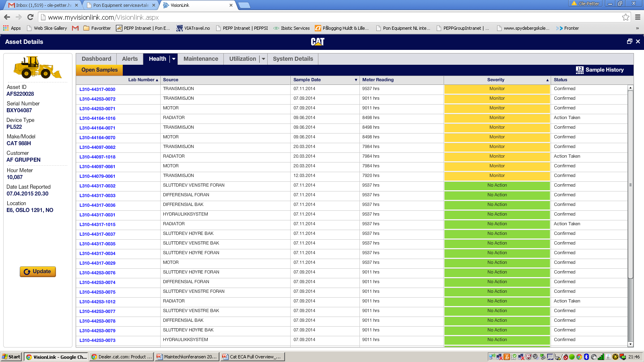Click yellow Monitor severity for L310-44317-0030

pyautogui.click(x=497, y=89)
